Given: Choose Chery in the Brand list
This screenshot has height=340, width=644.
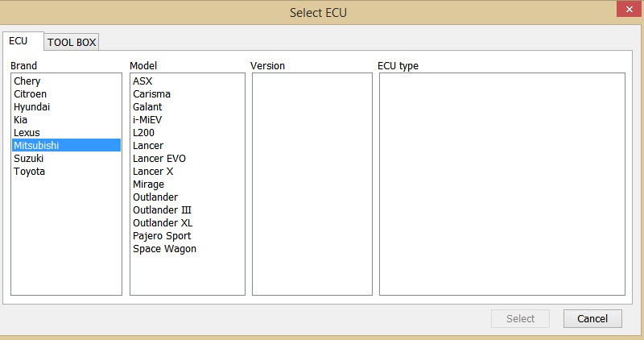Looking at the screenshot, I should 27,81.
